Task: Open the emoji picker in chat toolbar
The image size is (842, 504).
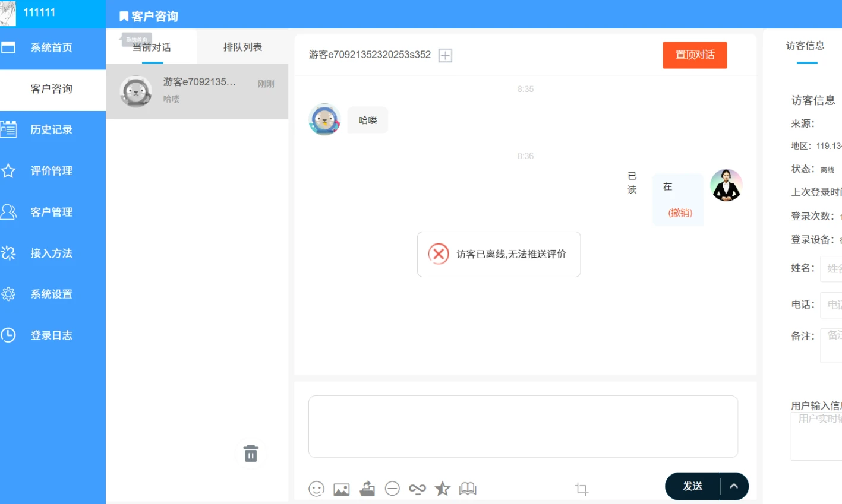Action: click(x=316, y=489)
